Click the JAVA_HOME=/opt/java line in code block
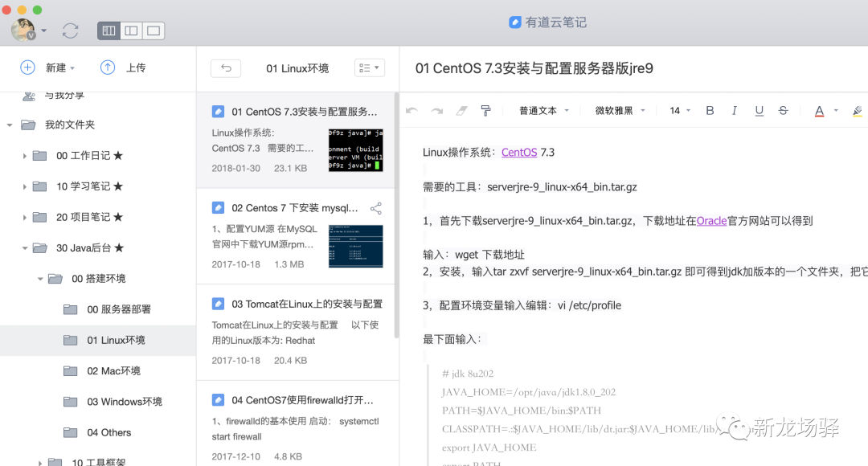 529,392
